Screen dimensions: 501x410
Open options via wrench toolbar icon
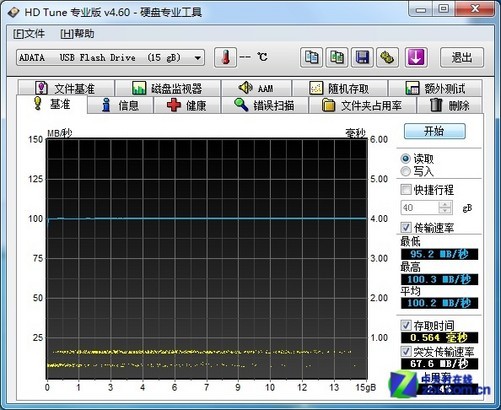click(388, 58)
